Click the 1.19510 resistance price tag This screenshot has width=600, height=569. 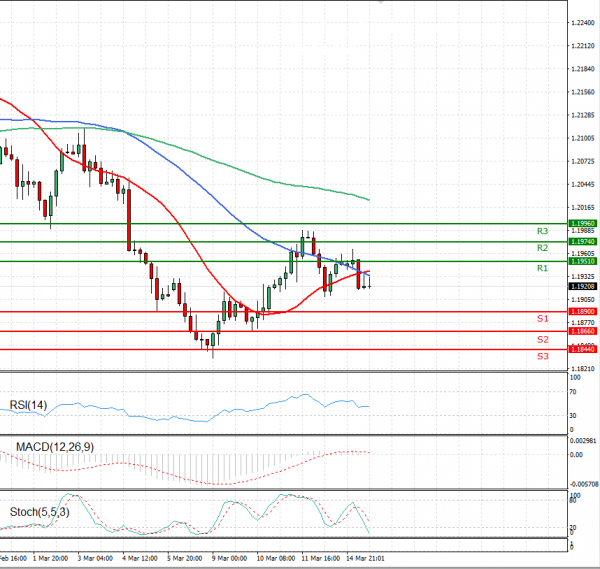[x=583, y=261]
